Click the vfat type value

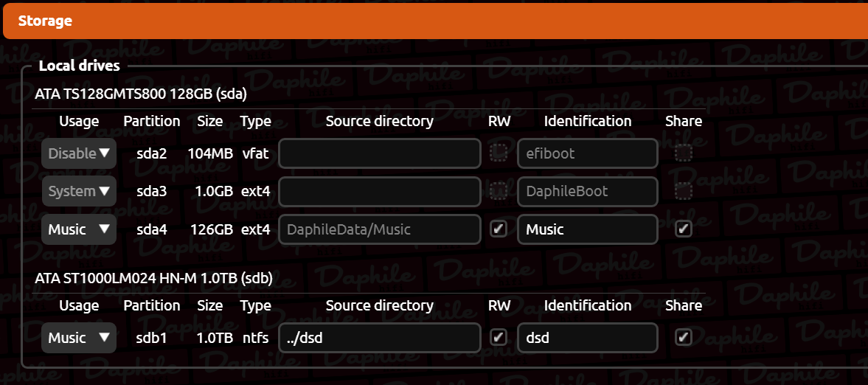[255, 153]
